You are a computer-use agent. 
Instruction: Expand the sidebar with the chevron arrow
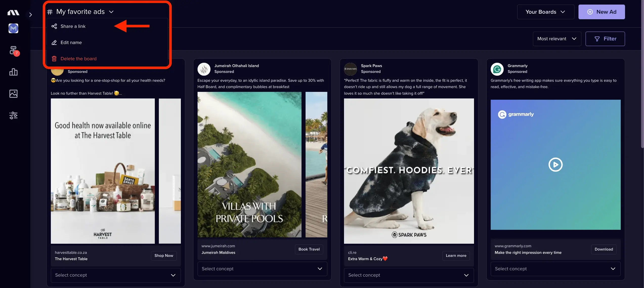click(x=30, y=15)
